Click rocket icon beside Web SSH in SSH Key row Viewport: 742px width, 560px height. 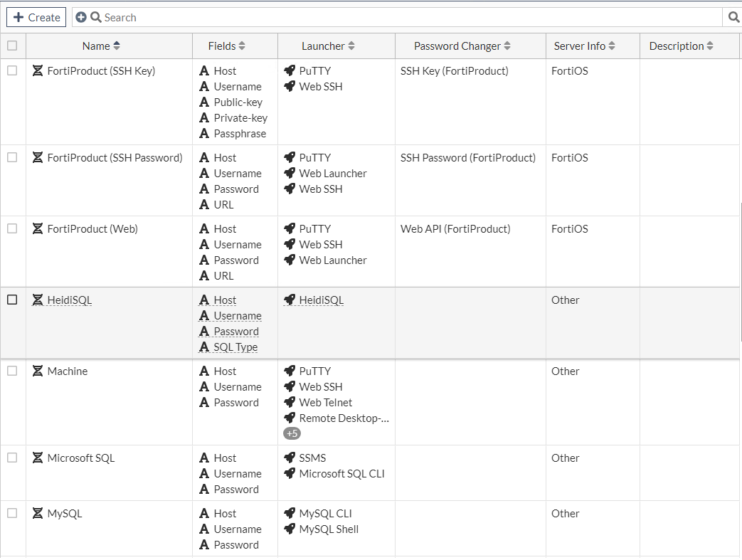[x=289, y=86]
